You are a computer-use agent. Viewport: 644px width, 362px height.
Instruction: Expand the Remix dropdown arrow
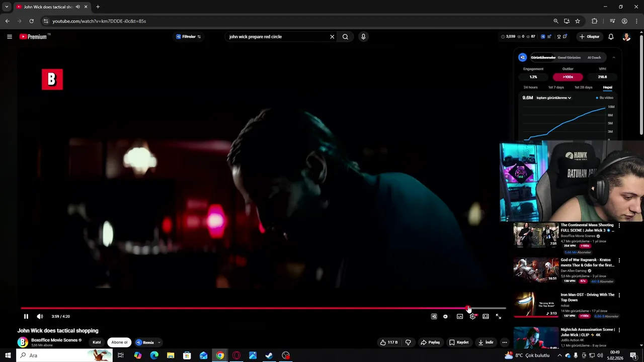pyautogui.click(x=159, y=342)
